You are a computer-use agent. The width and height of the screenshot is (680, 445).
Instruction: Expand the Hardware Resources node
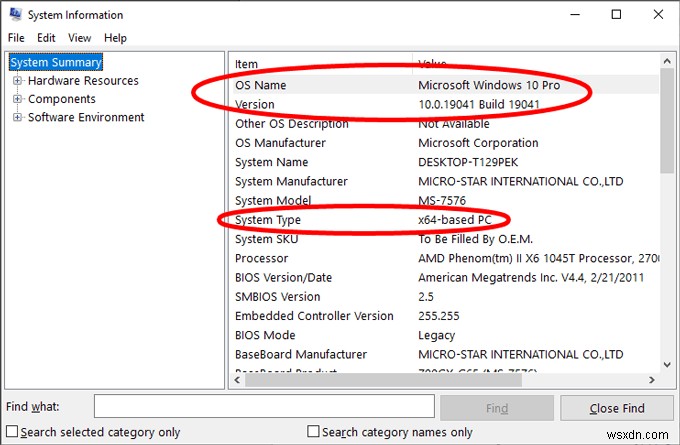(17, 81)
